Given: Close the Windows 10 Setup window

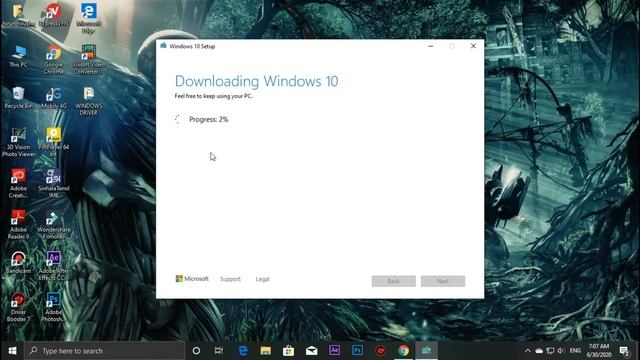Looking at the screenshot, I should pos(473,46).
